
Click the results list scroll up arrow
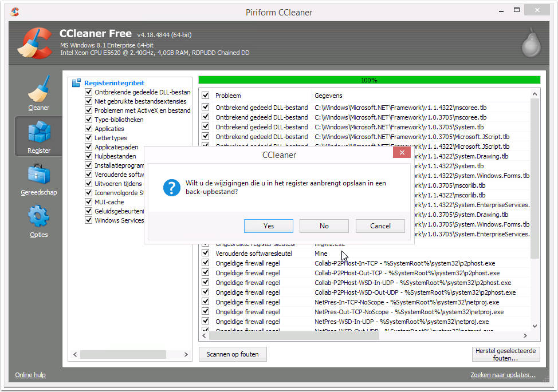535,94
